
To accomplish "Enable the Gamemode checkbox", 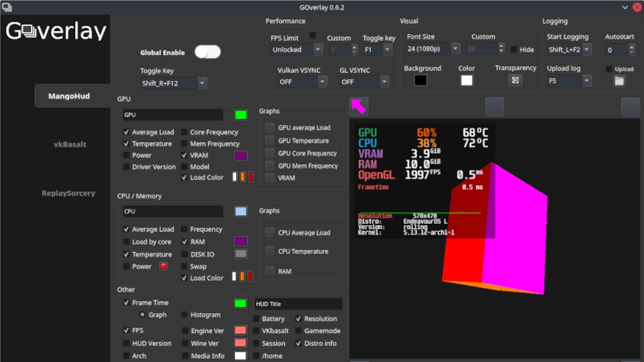I will (298, 330).
